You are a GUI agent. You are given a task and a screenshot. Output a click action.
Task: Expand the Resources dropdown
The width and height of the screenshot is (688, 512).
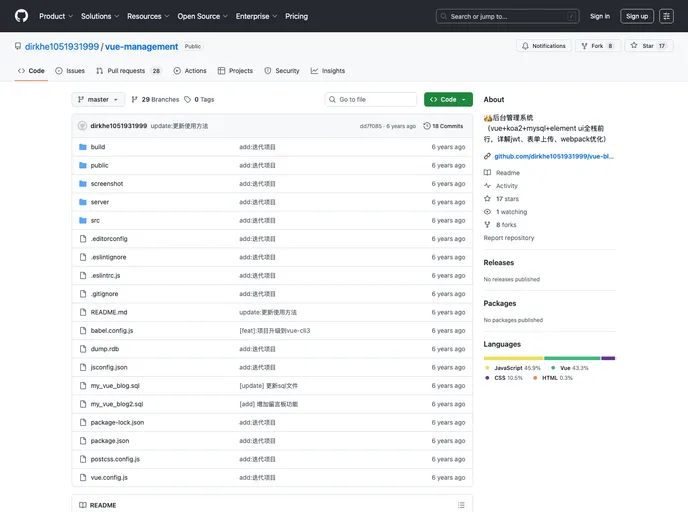click(148, 16)
